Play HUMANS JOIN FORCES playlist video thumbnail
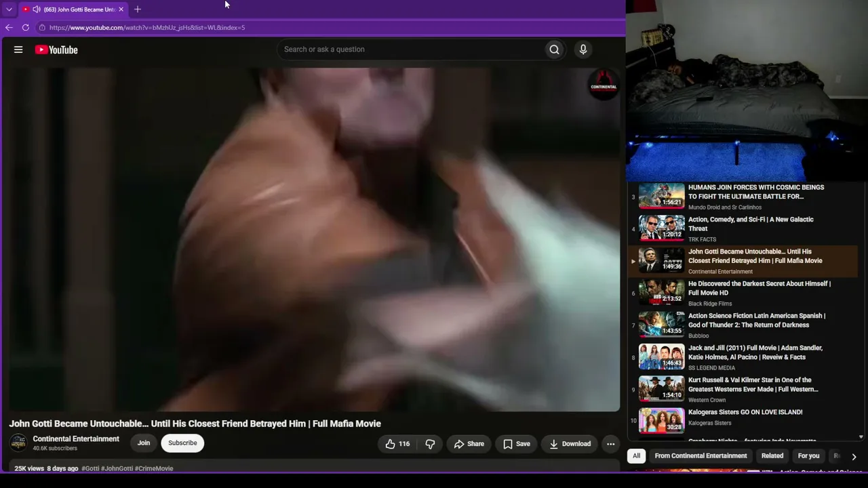 pyautogui.click(x=662, y=196)
